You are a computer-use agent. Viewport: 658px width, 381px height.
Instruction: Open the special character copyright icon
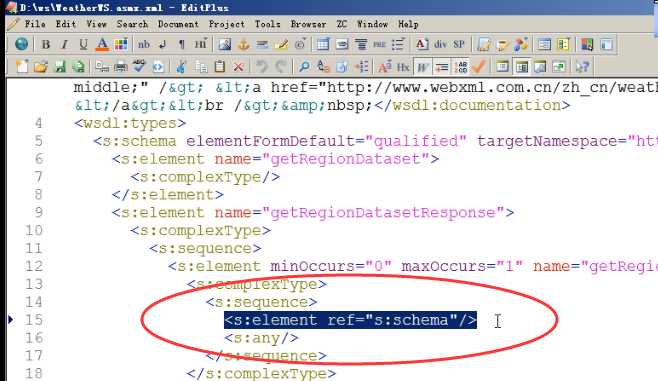click(300, 44)
